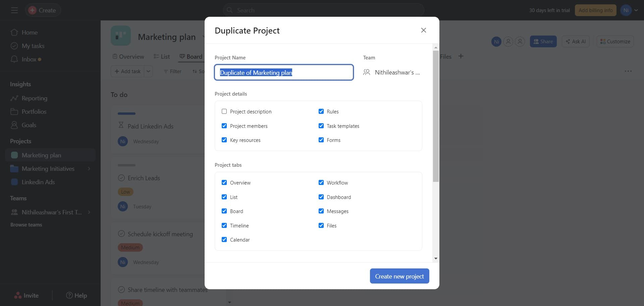The image size is (644, 306).
Task: Uncheck the Task templates option
Action: (321, 125)
